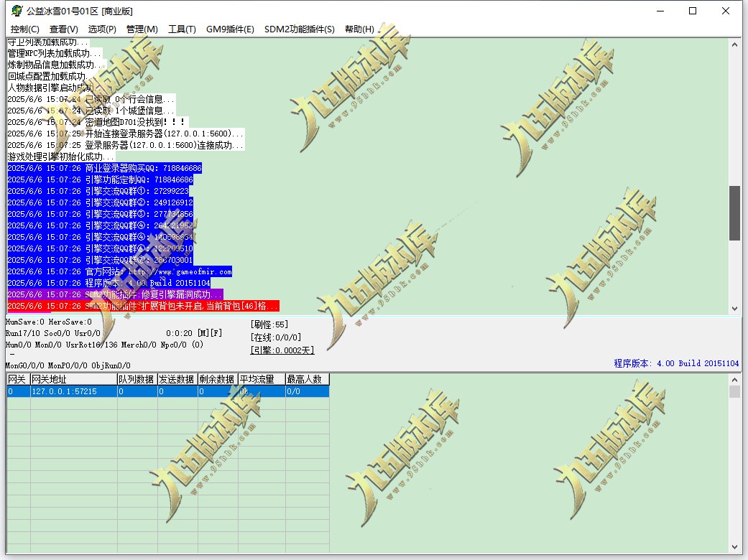This screenshot has width=748, height=560.
Task: Click the 网关地址 column header
Action: coord(74,379)
